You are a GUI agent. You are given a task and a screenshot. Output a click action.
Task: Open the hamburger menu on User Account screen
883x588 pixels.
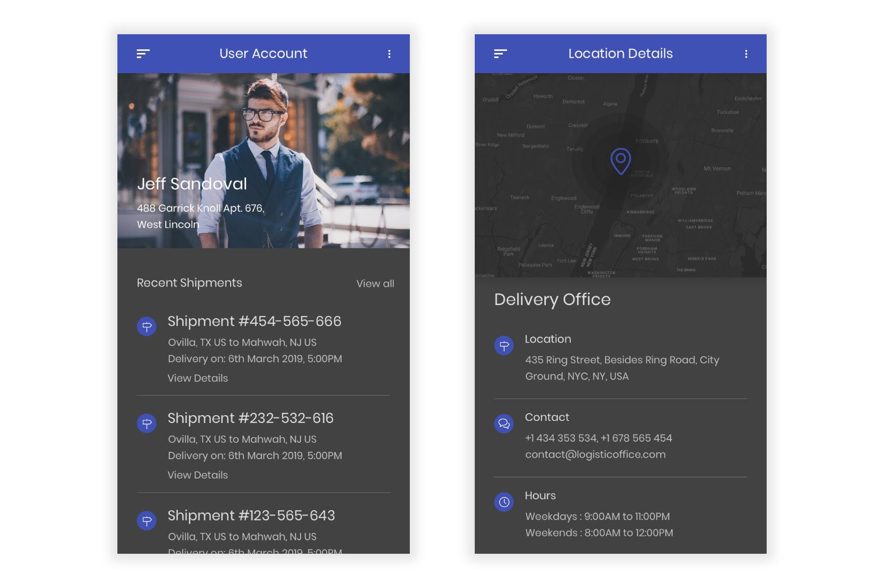(x=144, y=53)
